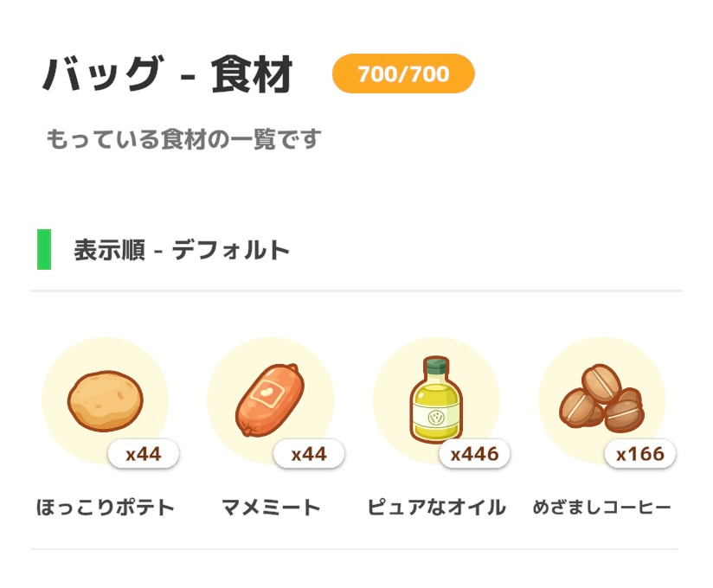
Task: Click the 700/700 capacity badge
Action: (403, 73)
